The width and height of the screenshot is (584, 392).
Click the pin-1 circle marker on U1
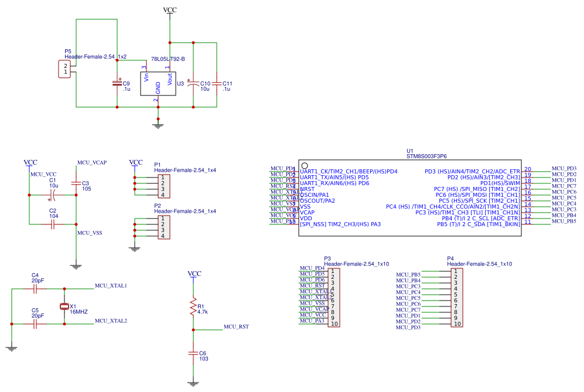pos(305,165)
